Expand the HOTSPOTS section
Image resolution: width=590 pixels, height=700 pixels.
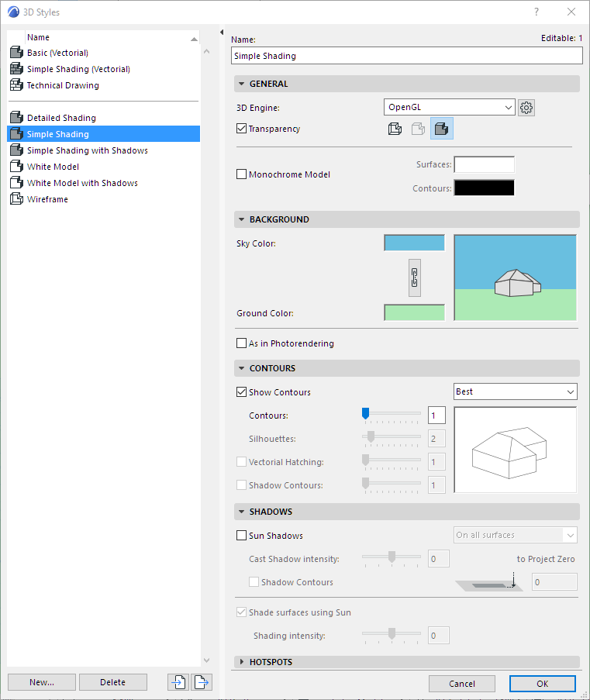[242, 661]
